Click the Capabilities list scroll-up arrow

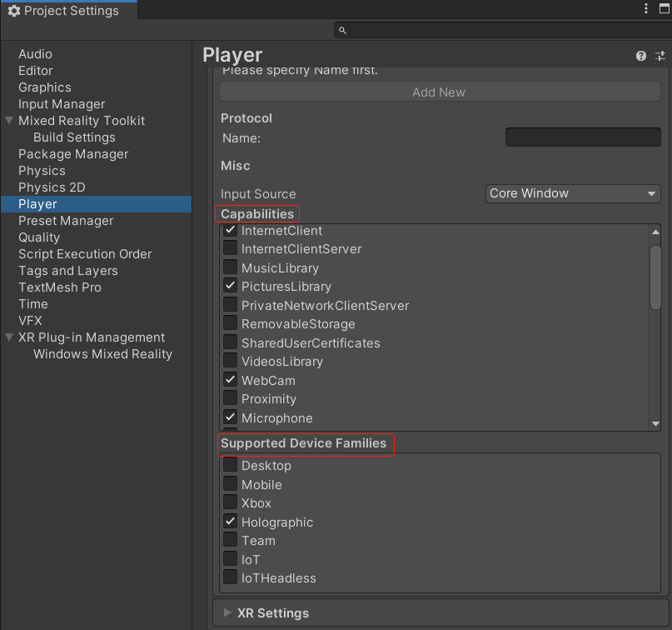pyautogui.click(x=655, y=232)
